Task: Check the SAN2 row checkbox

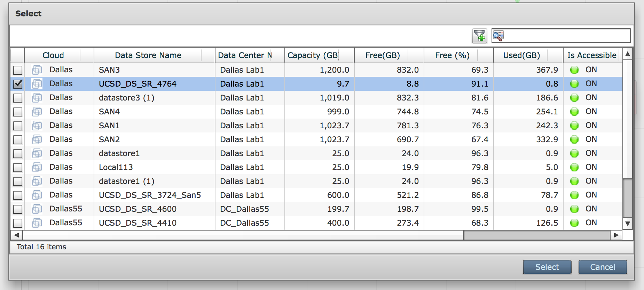Action: pyautogui.click(x=18, y=140)
